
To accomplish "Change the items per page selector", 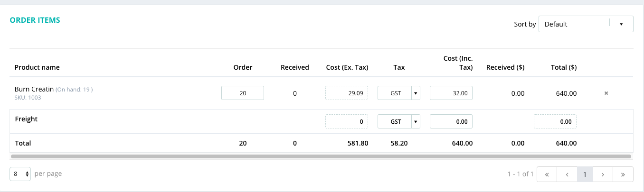I will pyautogui.click(x=20, y=174).
